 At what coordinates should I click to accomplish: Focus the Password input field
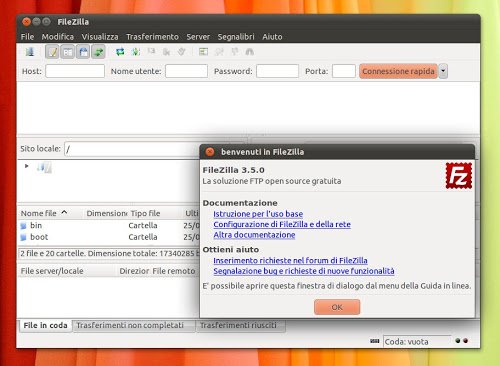(x=277, y=71)
